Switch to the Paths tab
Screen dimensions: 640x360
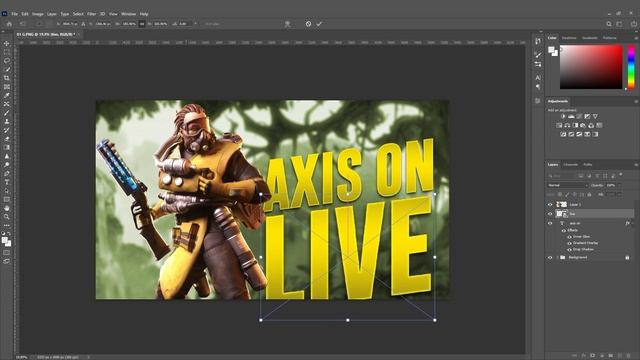(x=587, y=165)
